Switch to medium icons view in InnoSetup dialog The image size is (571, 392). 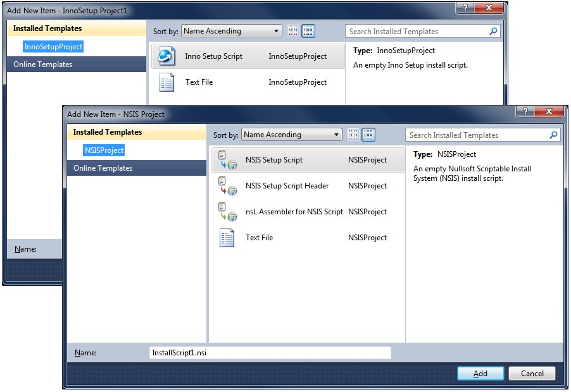tap(308, 31)
